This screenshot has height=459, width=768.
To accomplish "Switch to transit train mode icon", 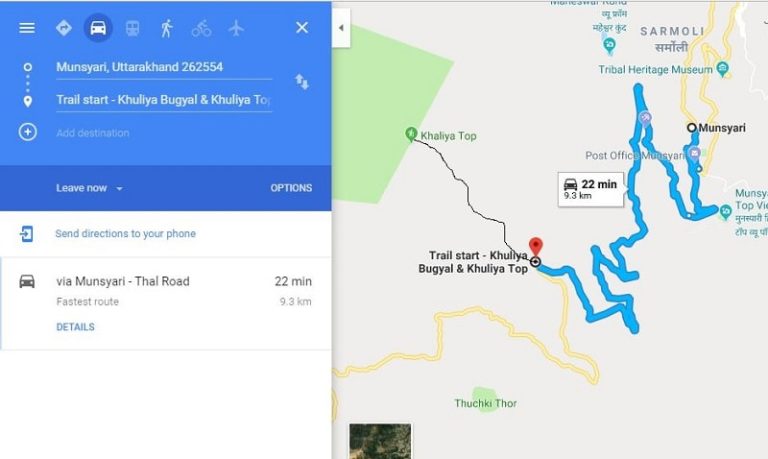I will (132, 28).
